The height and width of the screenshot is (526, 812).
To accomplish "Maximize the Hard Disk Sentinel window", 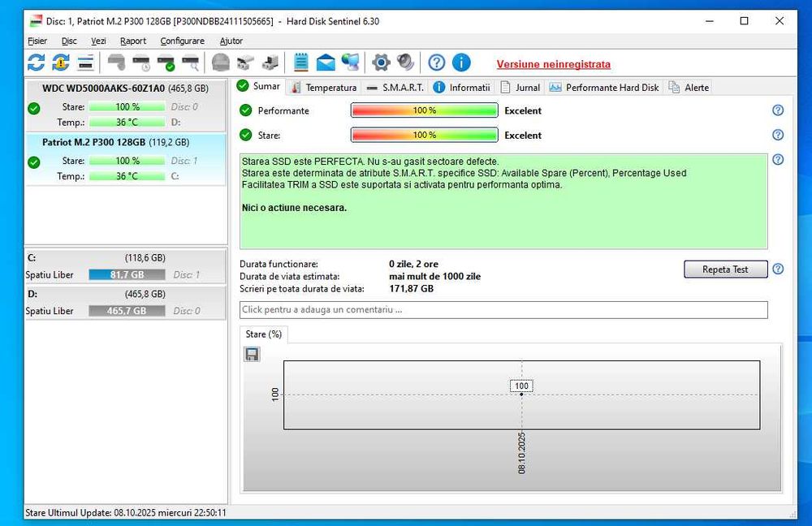I will pyautogui.click(x=744, y=21).
